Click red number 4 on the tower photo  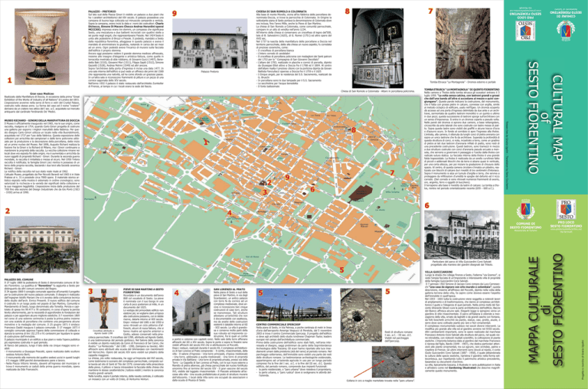point(176,293)
